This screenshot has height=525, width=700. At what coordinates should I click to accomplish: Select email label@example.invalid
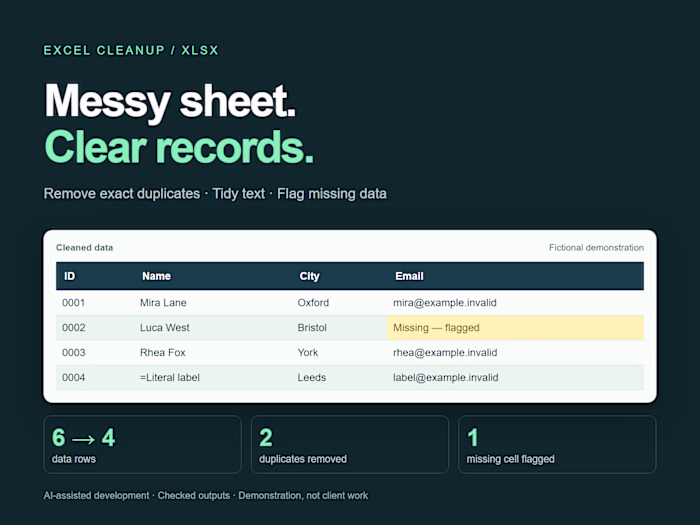[x=446, y=378]
